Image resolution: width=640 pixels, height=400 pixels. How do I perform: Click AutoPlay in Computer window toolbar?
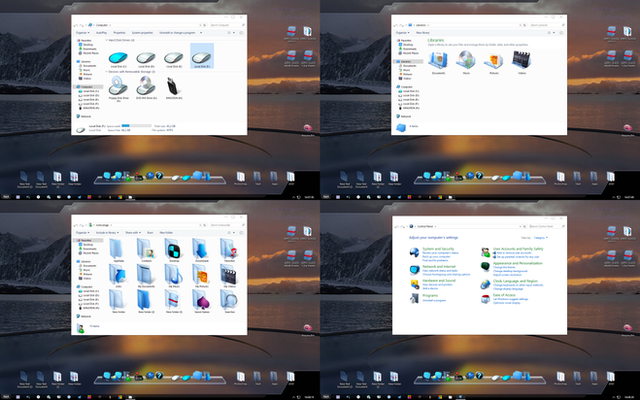click(101, 33)
